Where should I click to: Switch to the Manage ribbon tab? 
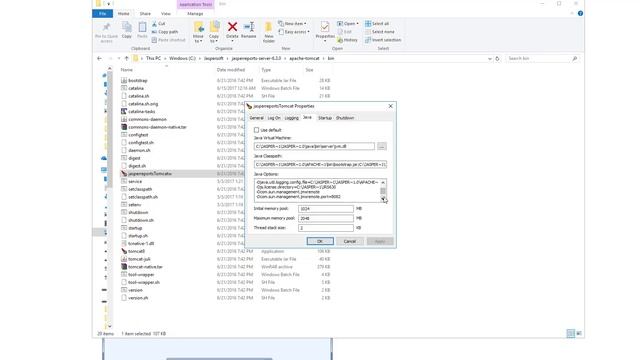tap(195, 13)
